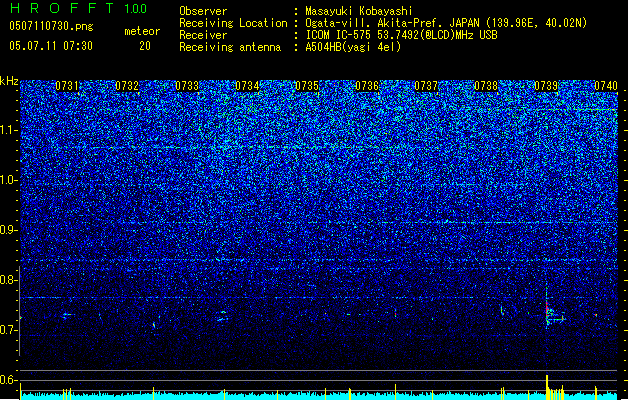This screenshot has height=400, width=629.
Task: Click the Receiving Location field label
Action: tap(233, 23)
